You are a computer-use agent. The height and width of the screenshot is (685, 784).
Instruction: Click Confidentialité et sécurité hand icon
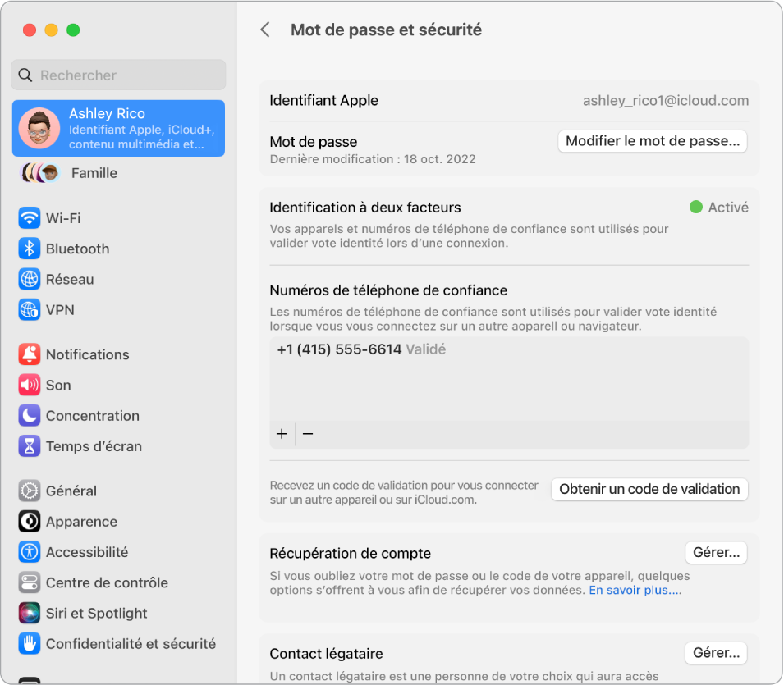[x=30, y=643]
